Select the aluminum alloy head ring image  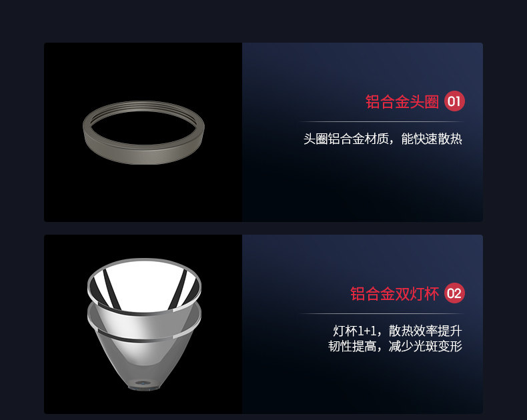point(143,133)
